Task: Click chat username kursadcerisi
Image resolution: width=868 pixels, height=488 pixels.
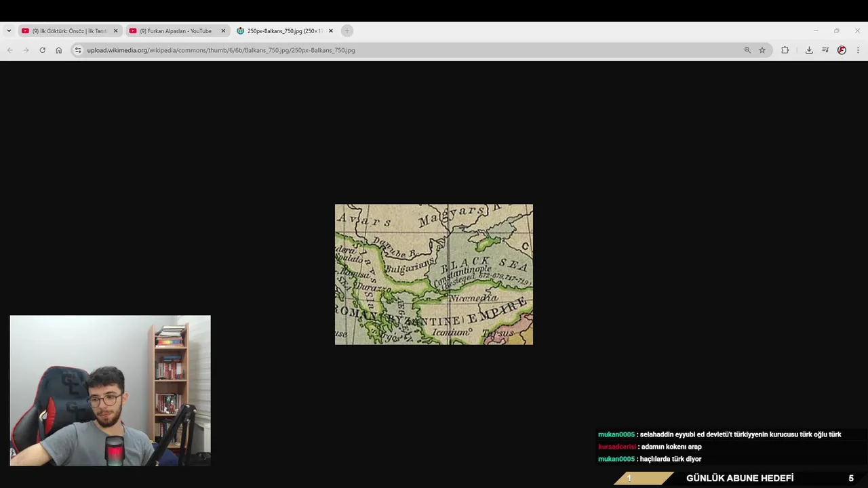Action: tap(617, 447)
